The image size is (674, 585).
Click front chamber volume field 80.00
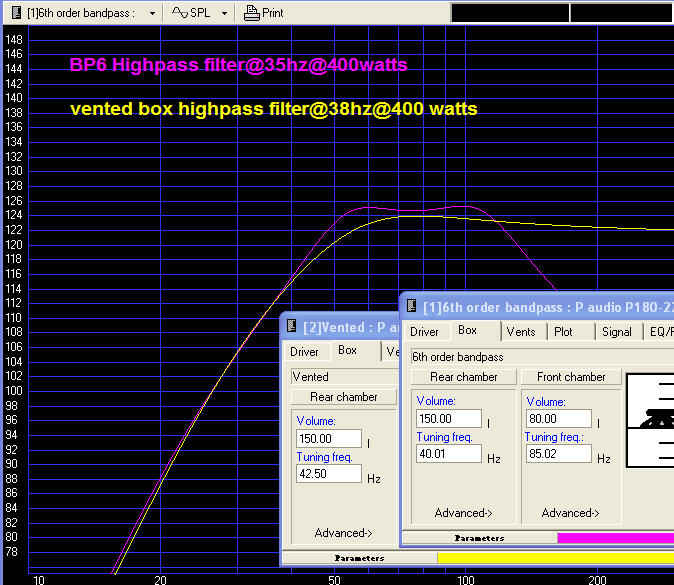click(x=559, y=419)
